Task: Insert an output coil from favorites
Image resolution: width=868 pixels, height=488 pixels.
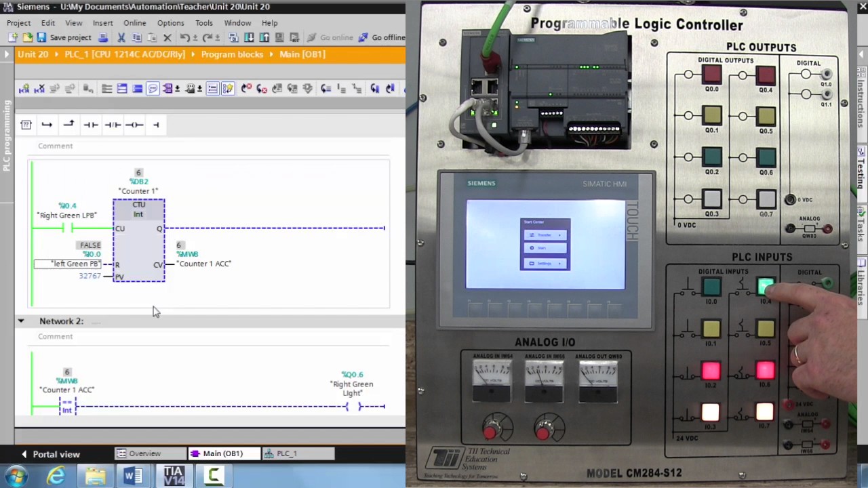Action: (134, 125)
